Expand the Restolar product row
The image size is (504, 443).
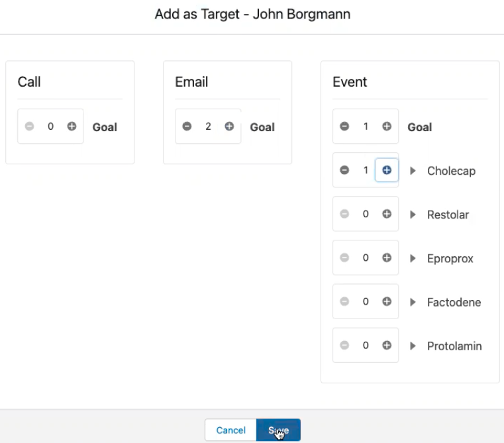click(413, 215)
